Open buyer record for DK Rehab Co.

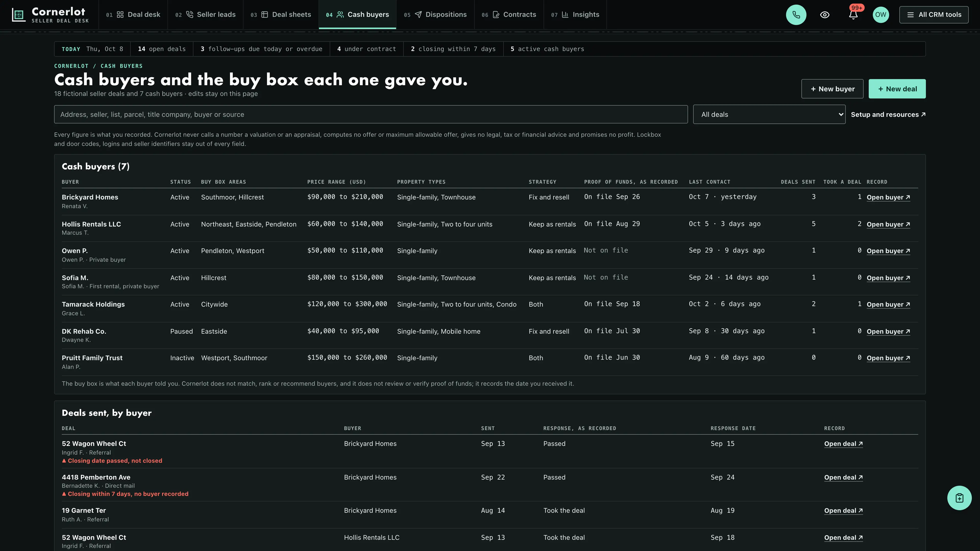pos(888,331)
